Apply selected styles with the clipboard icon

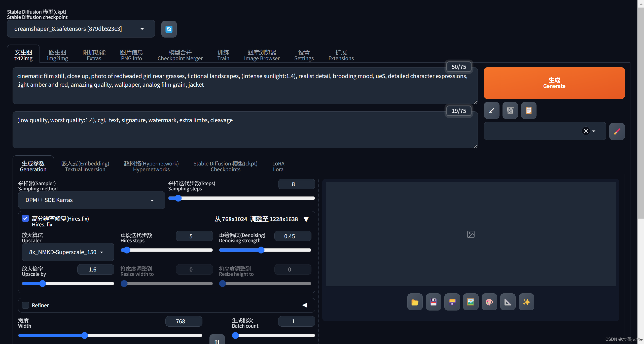pyautogui.click(x=529, y=110)
